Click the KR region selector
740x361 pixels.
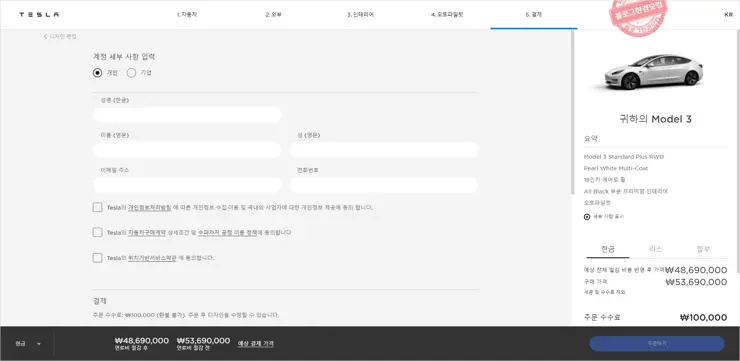click(728, 15)
